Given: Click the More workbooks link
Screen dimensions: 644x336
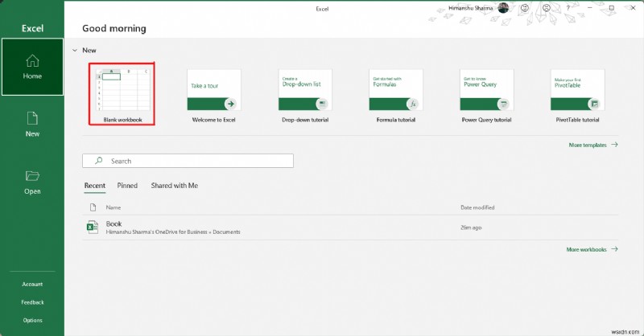Looking at the screenshot, I should pos(592,249).
